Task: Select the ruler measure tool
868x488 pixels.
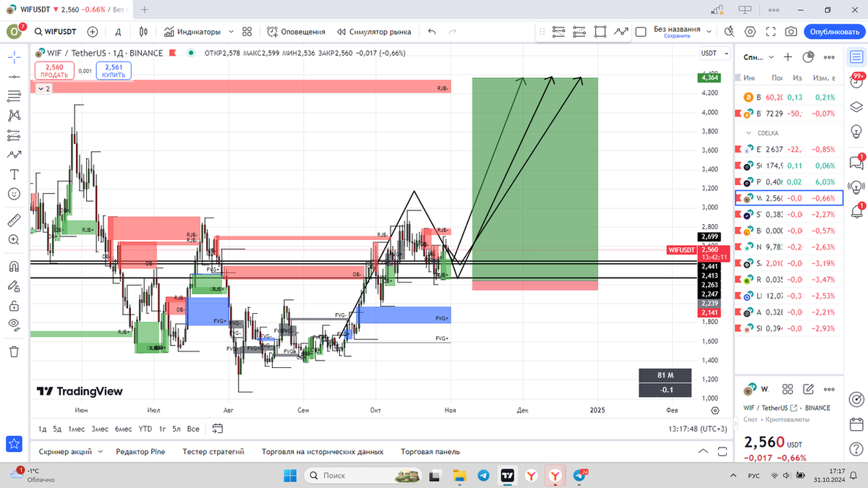Action: 14,220
